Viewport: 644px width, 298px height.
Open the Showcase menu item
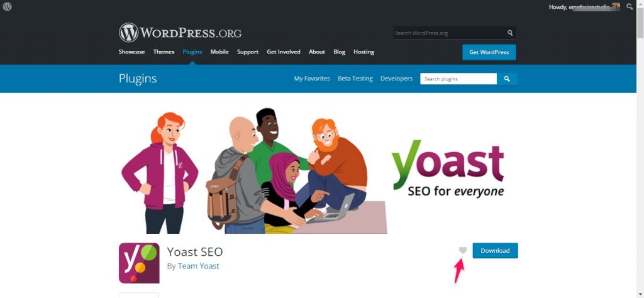(x=131, y=52)
